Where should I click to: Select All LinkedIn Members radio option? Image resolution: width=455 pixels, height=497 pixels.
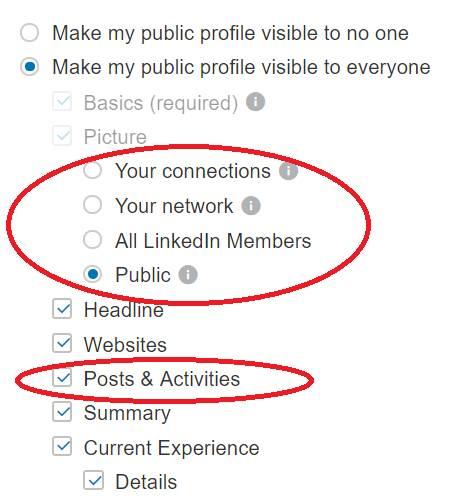pos(92,239)
